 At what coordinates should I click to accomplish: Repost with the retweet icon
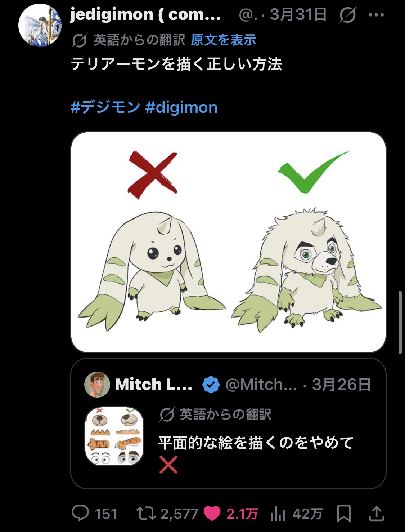tap(146, 514)
